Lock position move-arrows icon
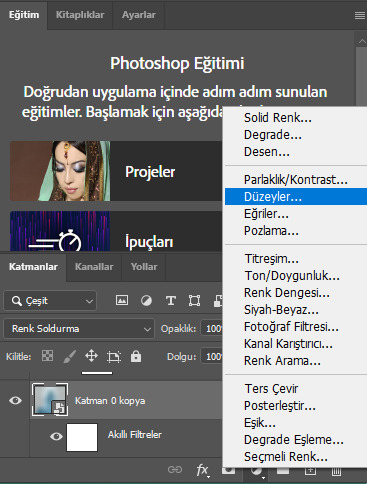Image resolution: width=367 pixels, height=484 pixels. pos(91,356)
